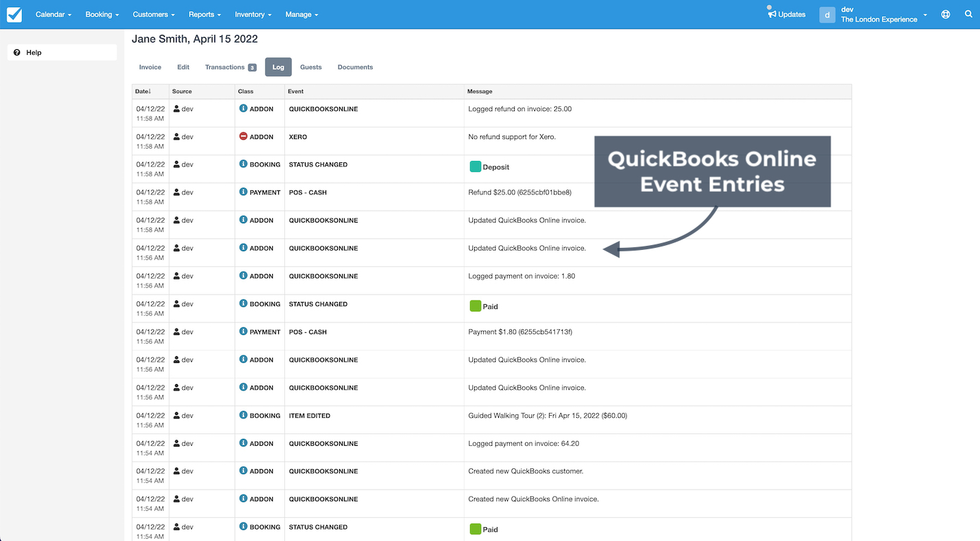This screenshot has height=541, width=980.
Task: Click 'Created new QuickBooks customer.' message
Action: click(526, 471)
